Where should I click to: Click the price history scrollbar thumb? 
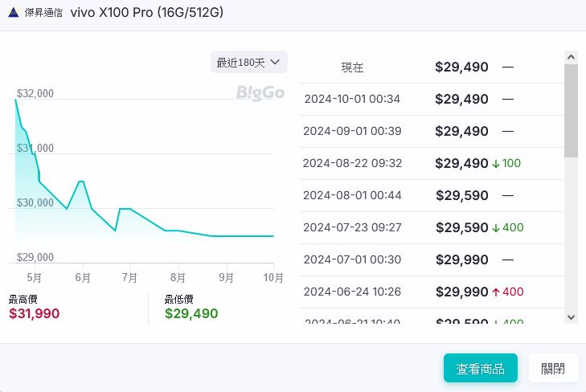571,111
